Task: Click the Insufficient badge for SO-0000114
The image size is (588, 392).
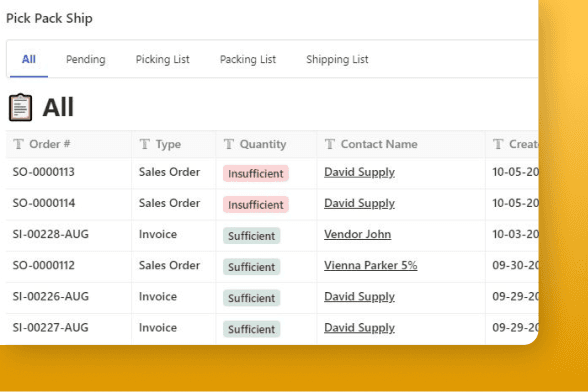Action: [x=256, y=205]
